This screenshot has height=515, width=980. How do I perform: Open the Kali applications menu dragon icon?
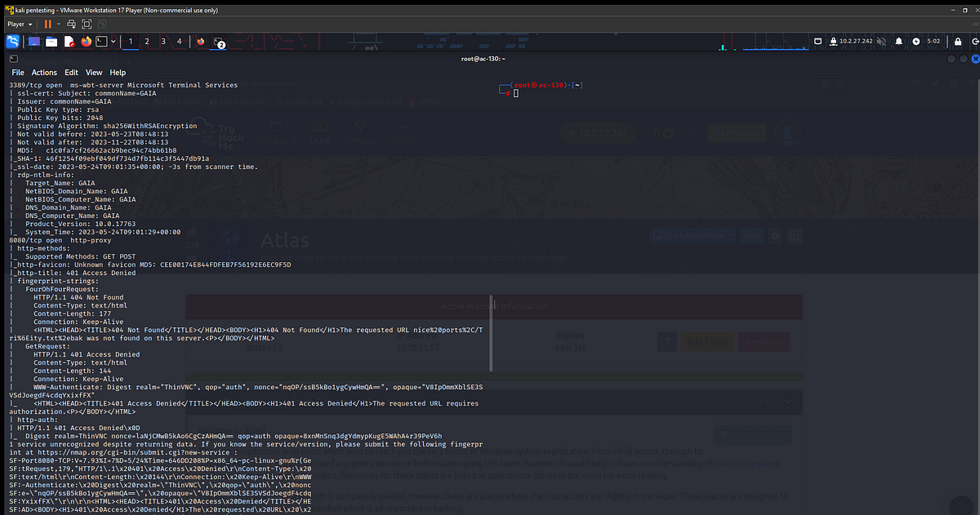pos(15,42)
